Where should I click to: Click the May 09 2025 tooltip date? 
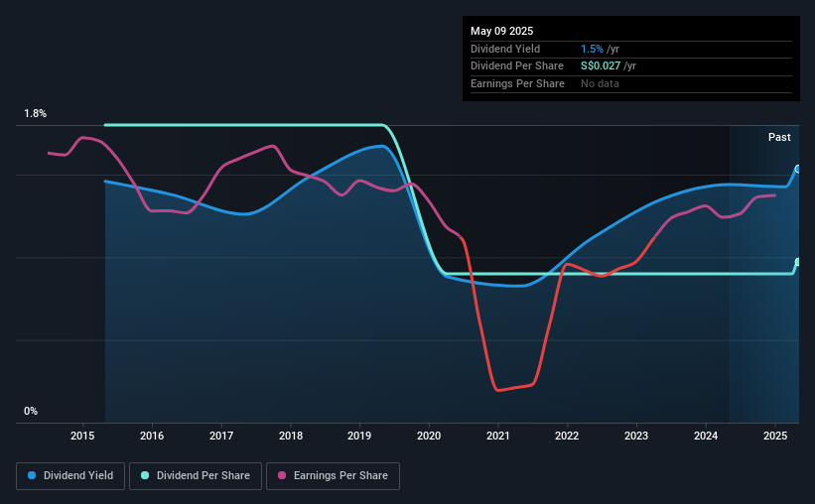click(x=501, y=31)
